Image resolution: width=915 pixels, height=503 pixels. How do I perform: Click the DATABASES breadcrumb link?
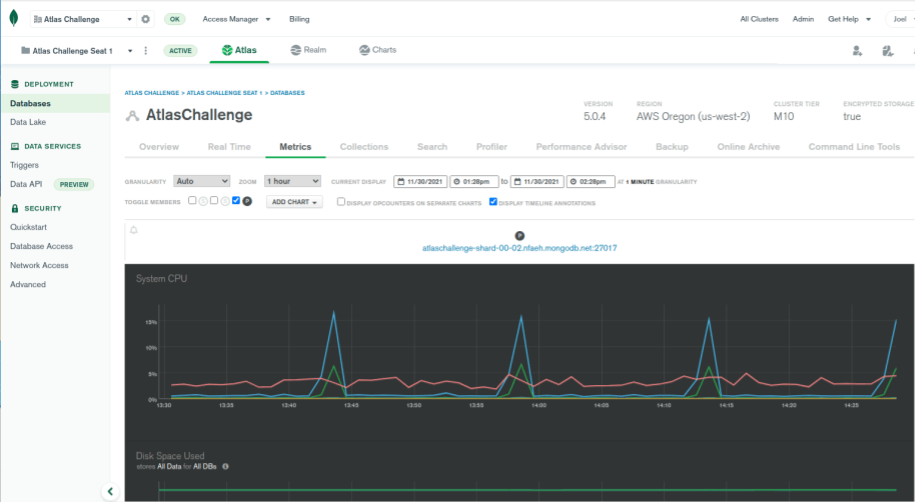(x=287, y=93)
